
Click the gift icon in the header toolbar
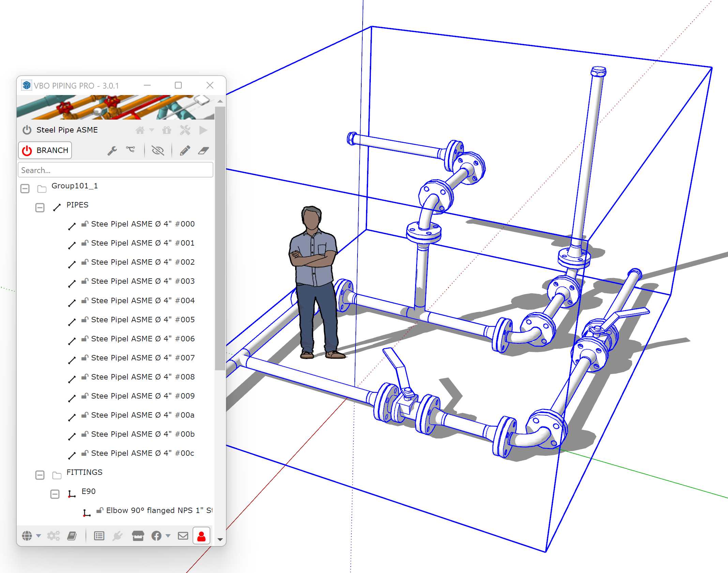pos(166,130)
